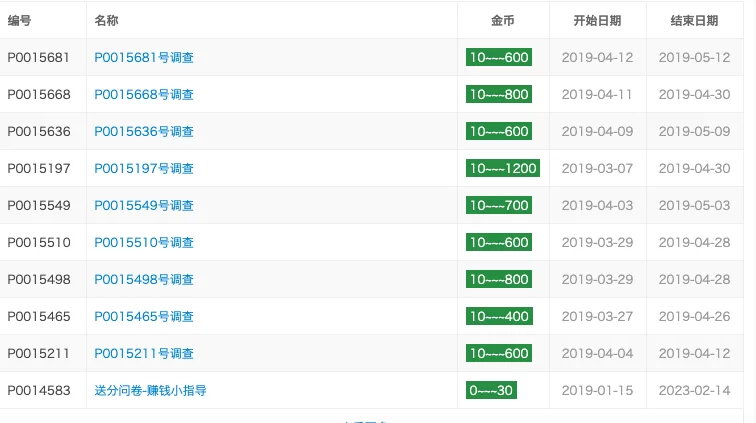Open the P0015681号调查 survey link

point(144,58)
